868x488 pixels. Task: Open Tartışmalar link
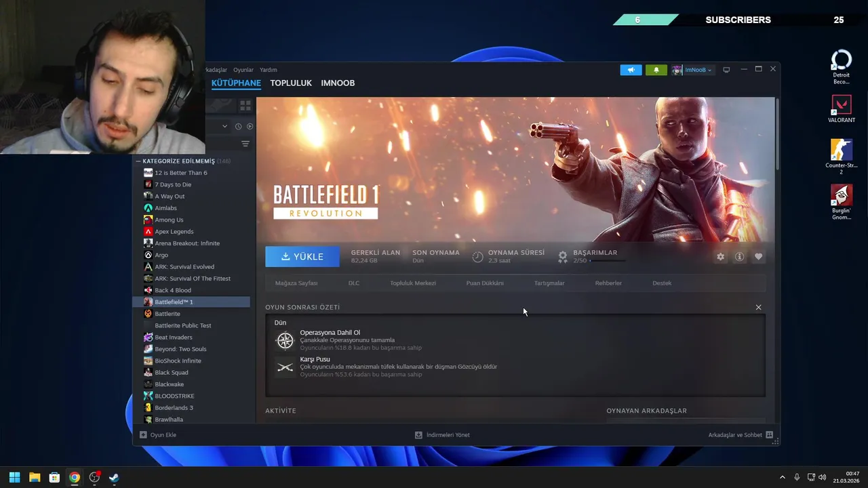tap(549, 283)
